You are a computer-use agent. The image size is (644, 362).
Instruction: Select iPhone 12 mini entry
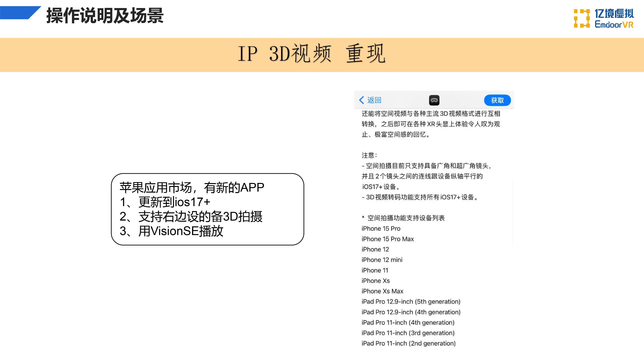(x=382, y=260)
